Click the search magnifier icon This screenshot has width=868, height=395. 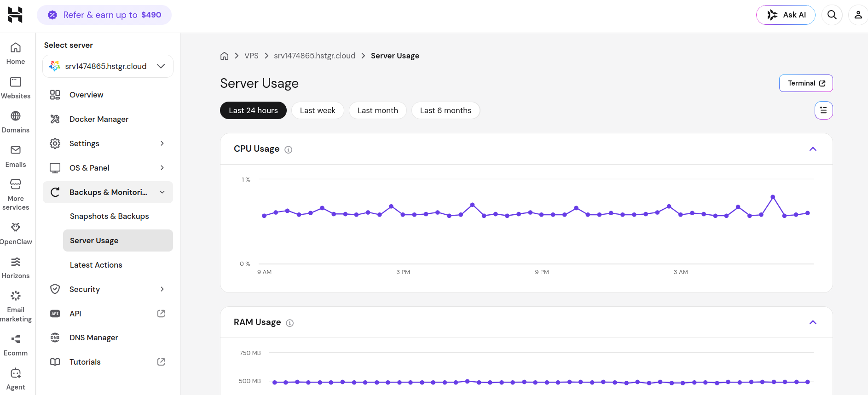(x=832, y=15)
